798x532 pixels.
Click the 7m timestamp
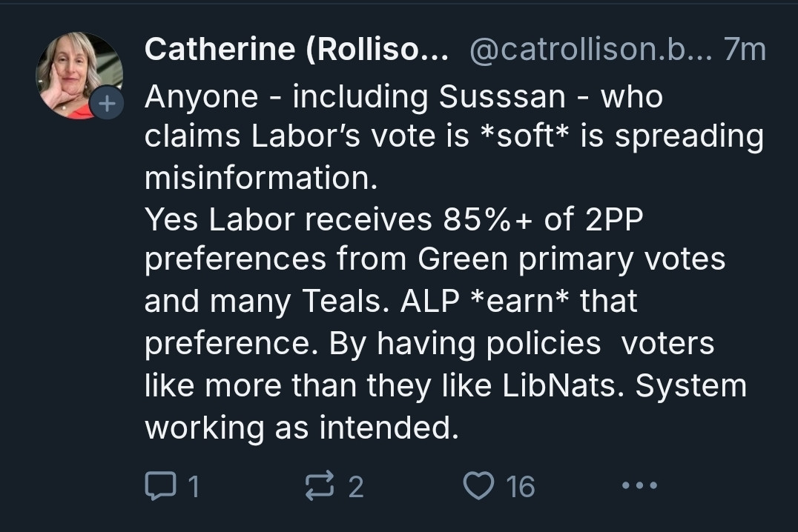(745, 50)
